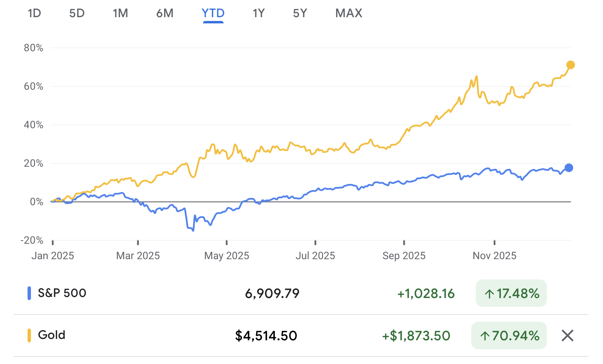Click the S&P 500 price 6,909.79
603x364 pixels.
coord(272,294)
